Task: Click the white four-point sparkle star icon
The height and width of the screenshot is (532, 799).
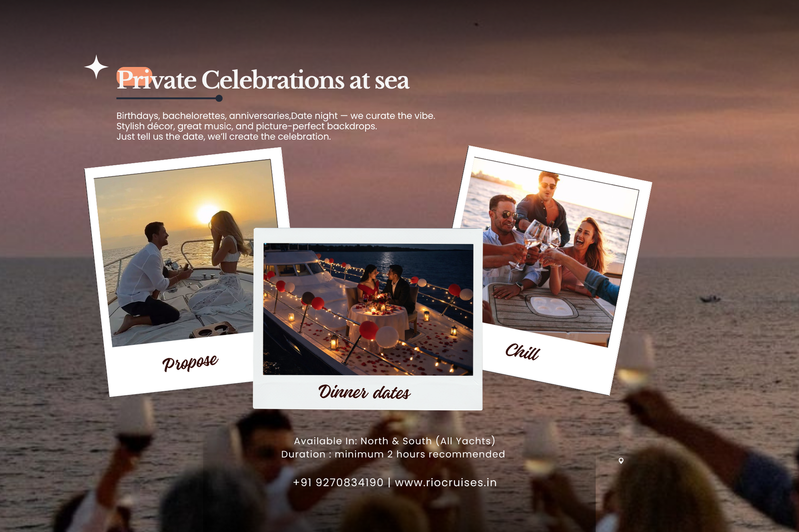Action: pos(96,67)
